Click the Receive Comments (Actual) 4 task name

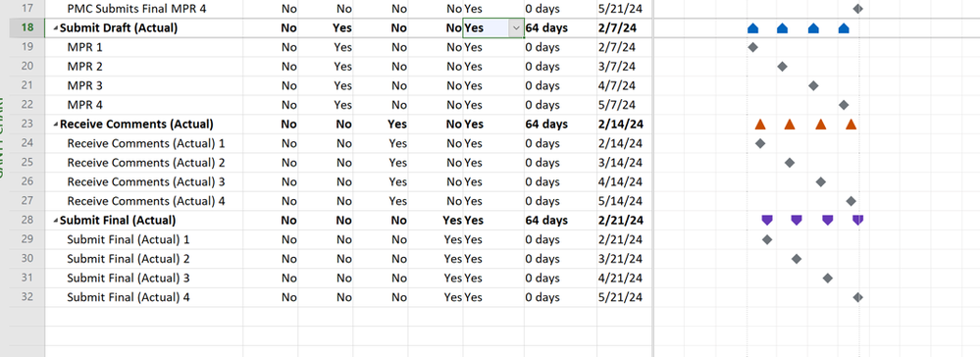146,201
